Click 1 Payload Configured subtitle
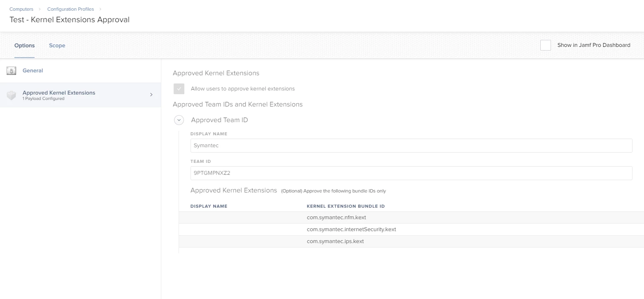644x299 pixels. click(43, 99)
